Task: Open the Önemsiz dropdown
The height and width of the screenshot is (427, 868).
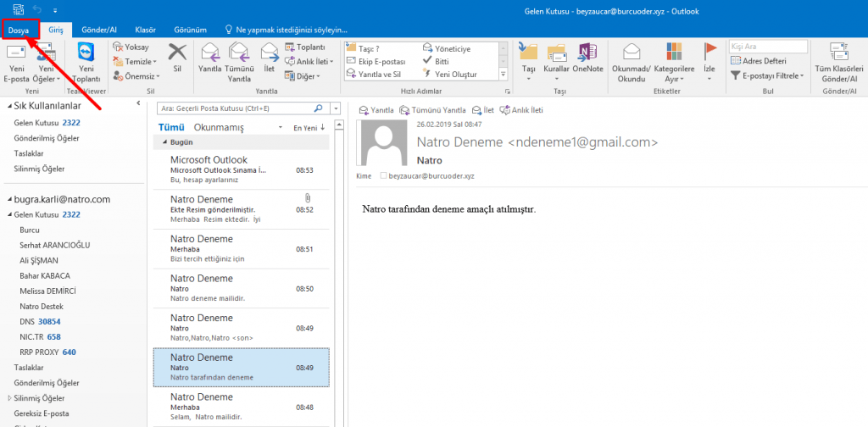Action: tap(136, 75)
